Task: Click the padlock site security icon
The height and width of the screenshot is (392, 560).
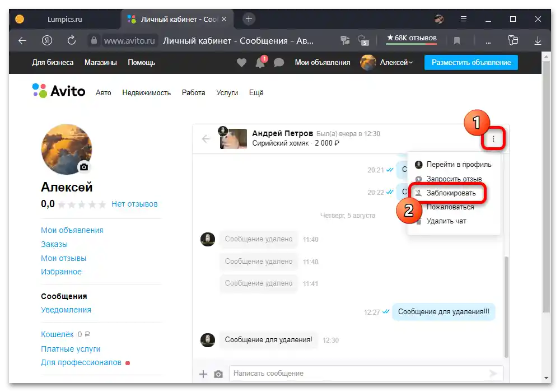Action: point(94,40)
